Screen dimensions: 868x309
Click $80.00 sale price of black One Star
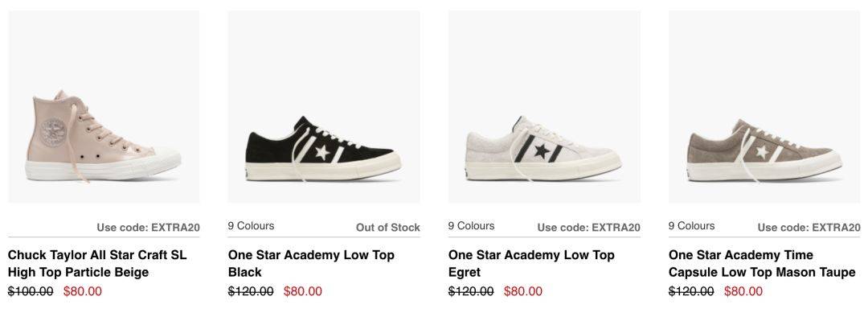303,291
